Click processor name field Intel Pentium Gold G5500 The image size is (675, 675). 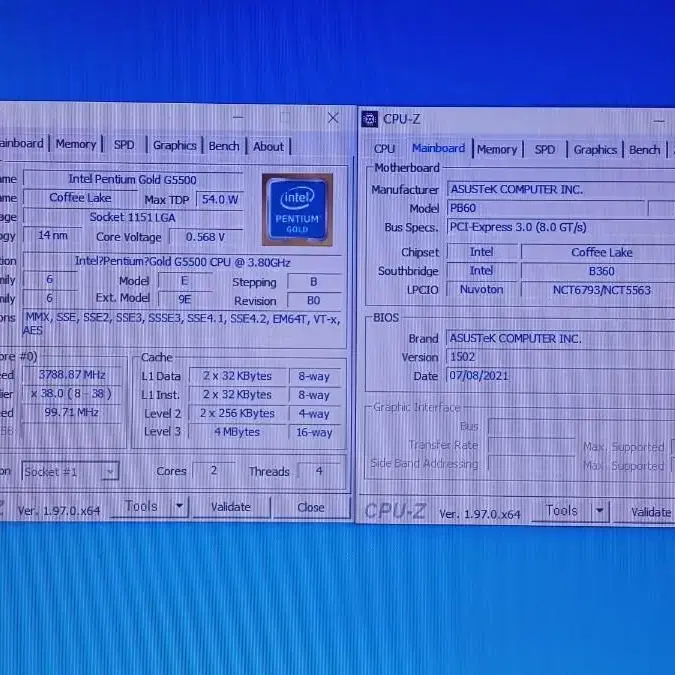(x=133, y=180)
